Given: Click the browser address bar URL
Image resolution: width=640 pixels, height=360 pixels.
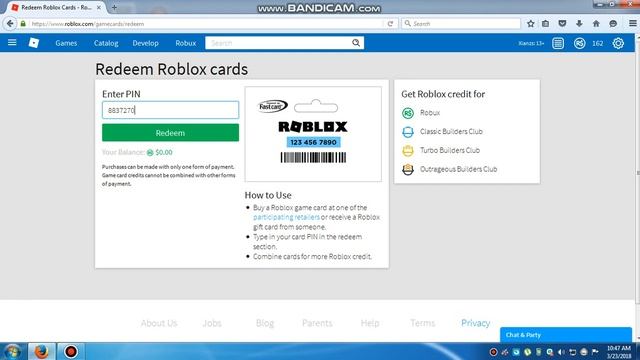Looking at the screenshot, I should [x=88, y=24].
